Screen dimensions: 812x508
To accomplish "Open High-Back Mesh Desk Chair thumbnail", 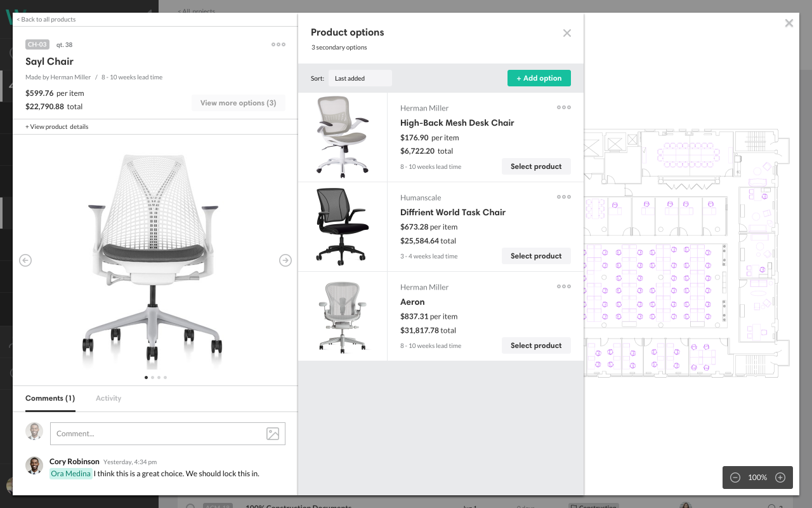I will point(343,137).
